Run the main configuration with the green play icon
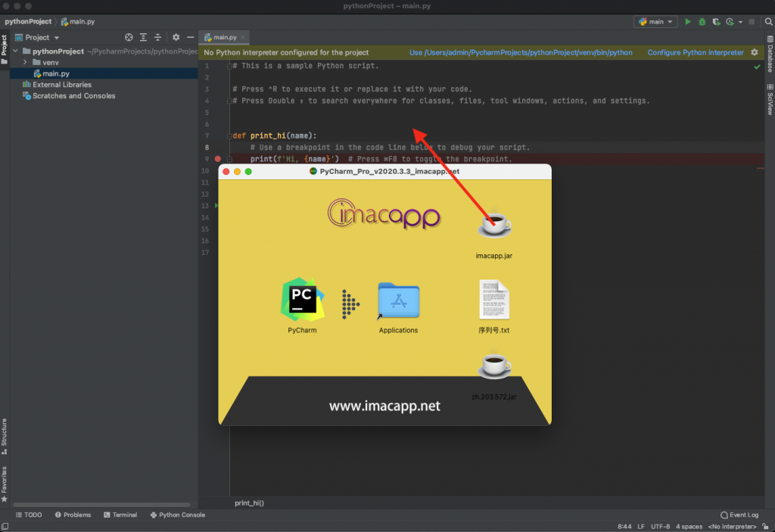Screen dimensions: 775x532 [687, 22]
